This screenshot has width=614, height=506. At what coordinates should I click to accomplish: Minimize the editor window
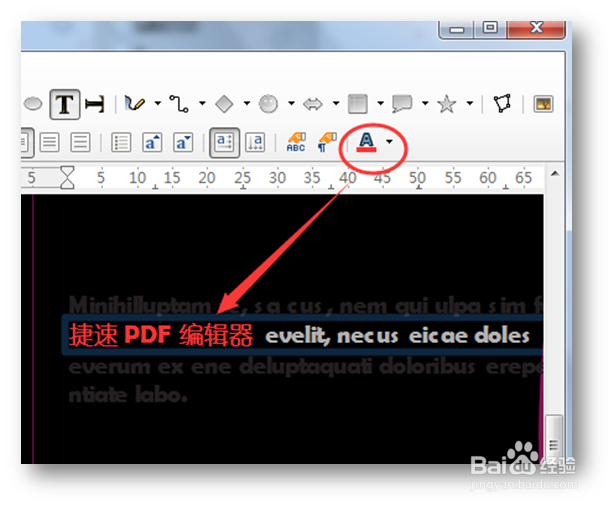[x=457, y=29]
